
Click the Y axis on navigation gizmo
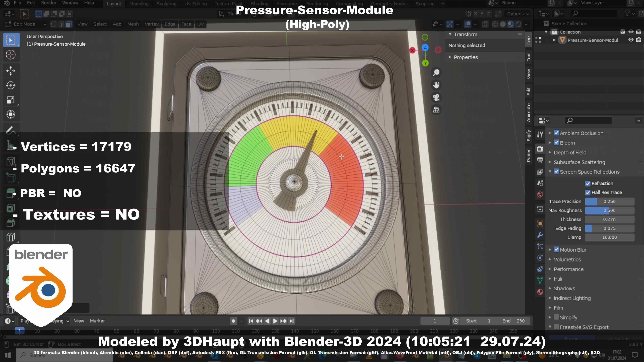425,63
